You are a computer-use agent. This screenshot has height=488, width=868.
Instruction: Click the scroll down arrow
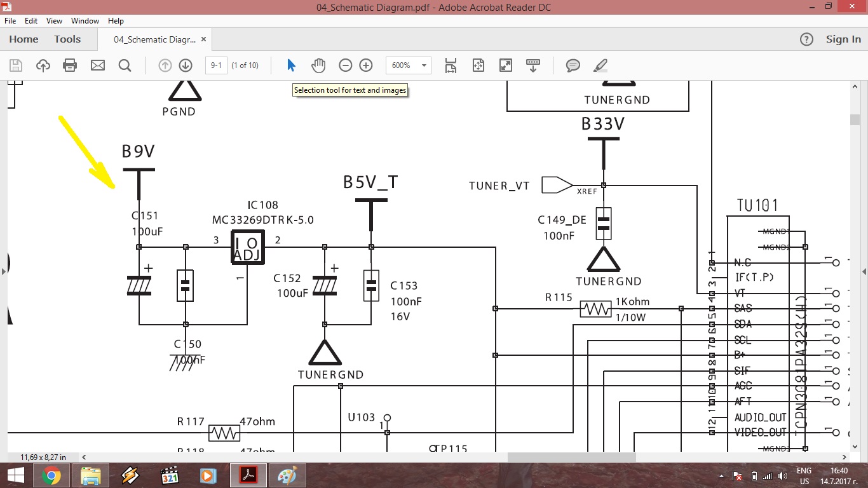(855, 447)
